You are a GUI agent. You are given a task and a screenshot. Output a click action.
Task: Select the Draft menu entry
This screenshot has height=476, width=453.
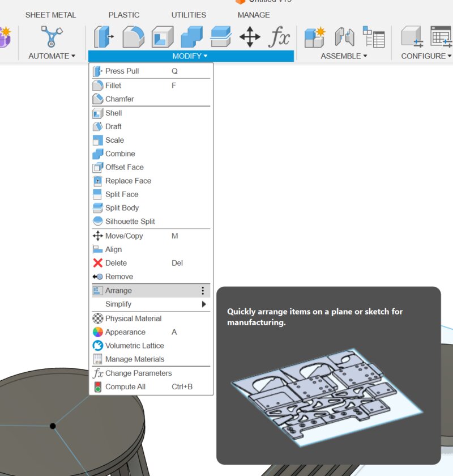tap(151, 126)
